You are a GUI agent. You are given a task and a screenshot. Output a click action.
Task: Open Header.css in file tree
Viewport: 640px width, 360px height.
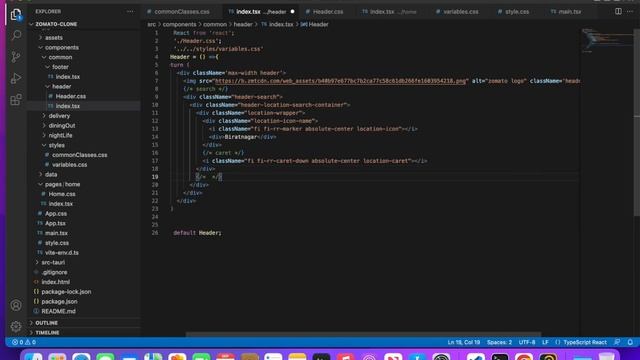[x=70, y=96]
